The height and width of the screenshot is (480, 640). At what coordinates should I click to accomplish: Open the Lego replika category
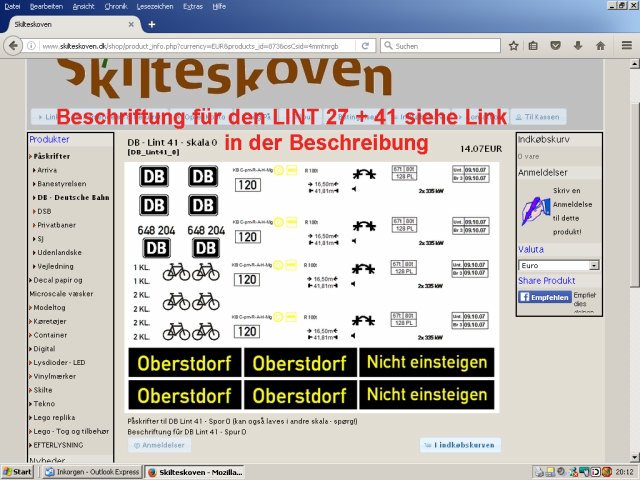click(x=54, y=418)
